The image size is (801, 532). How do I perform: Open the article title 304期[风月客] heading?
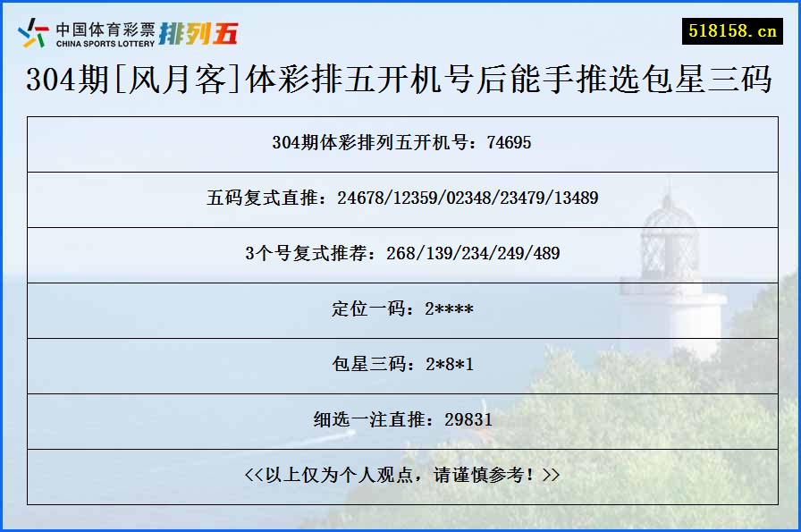(400, 80)
